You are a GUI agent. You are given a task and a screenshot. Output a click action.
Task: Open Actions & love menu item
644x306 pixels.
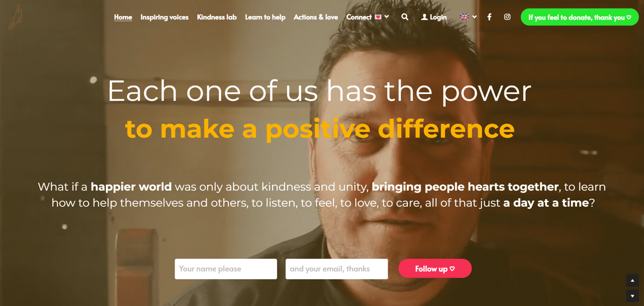point(316,17)
